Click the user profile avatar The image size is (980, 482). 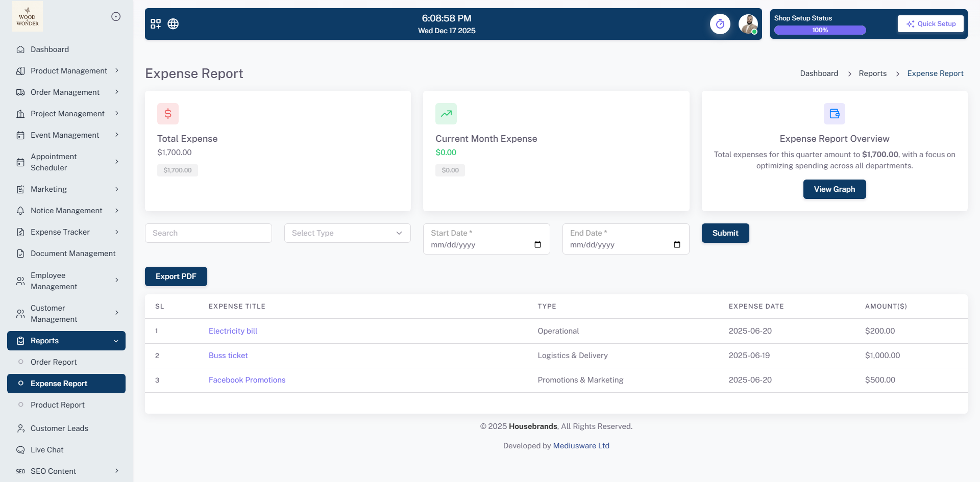pyautogui.click(x=748, y=24)
